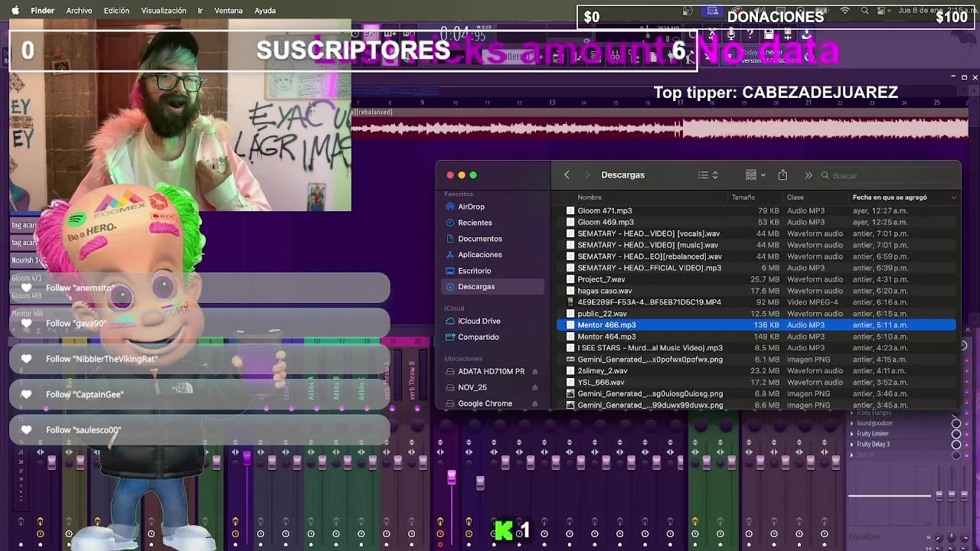This screenshot has height=551, width=980.
Task: Go back in the Finder Descargas window
Action: (567, 175)
